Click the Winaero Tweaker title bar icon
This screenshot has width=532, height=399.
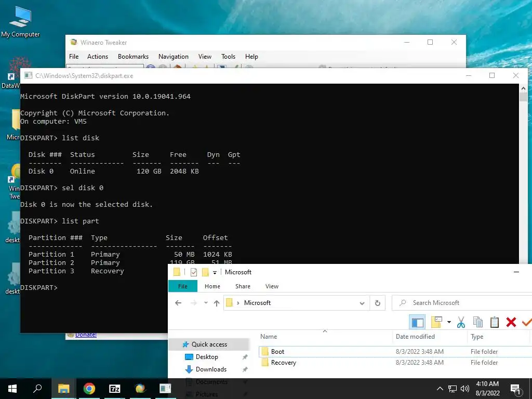[x=74, y=42]
